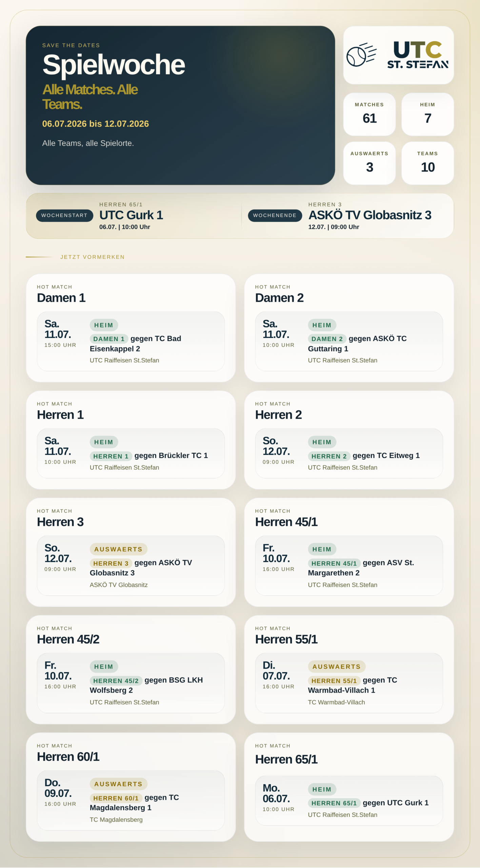Click the HERREN 45/1 team tag
Image resolution: width=480 pixels, height=868 pixels.
(x=334, y=563)
